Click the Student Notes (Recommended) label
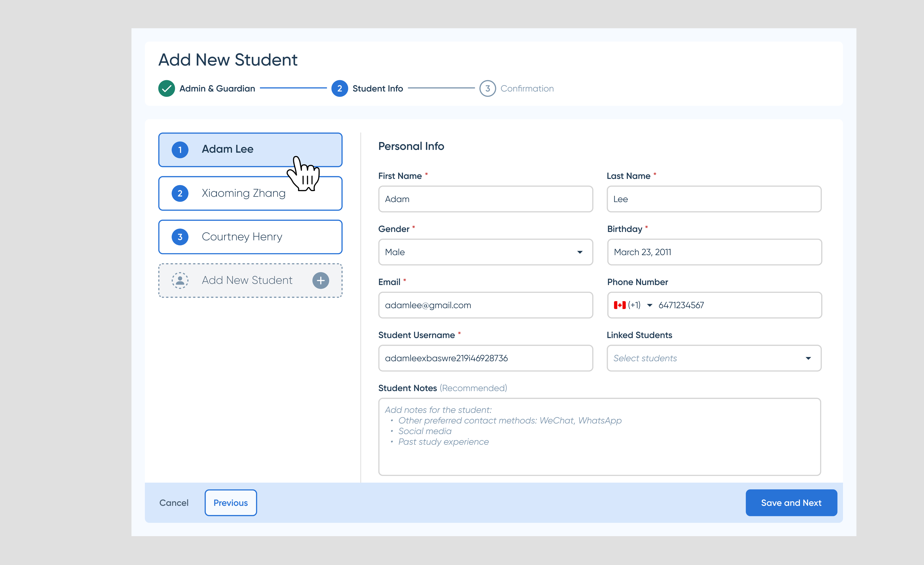924x565 pixels. pos(442,388)
